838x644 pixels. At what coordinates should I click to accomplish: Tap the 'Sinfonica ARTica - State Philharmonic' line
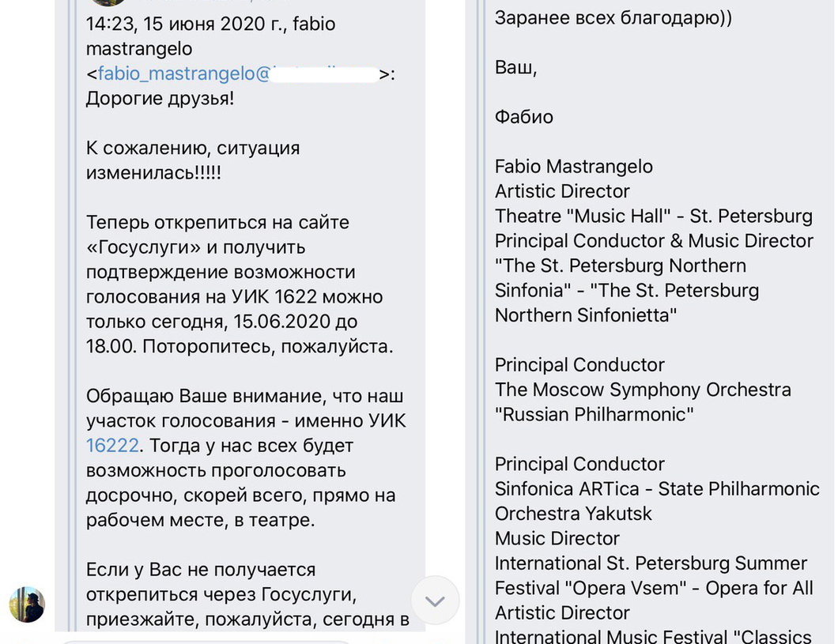(657, 489)
